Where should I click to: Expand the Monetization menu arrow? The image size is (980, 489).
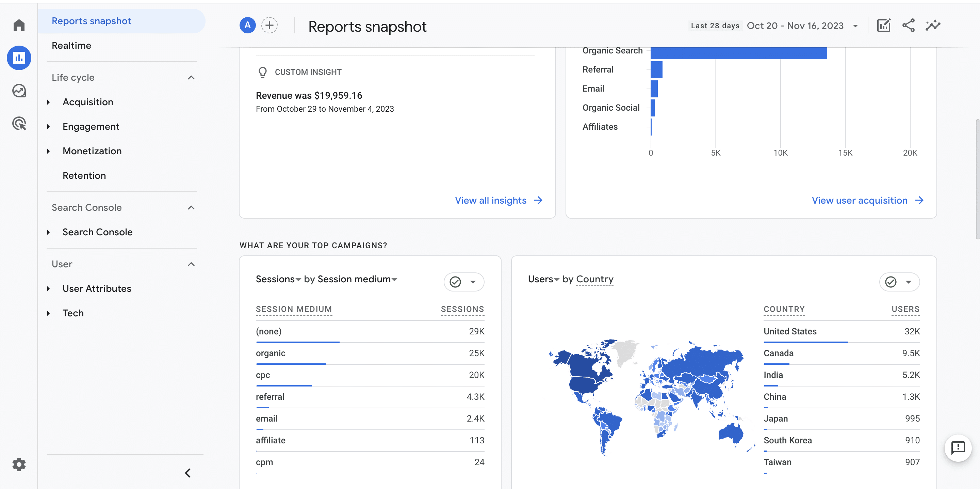[49, 151]
